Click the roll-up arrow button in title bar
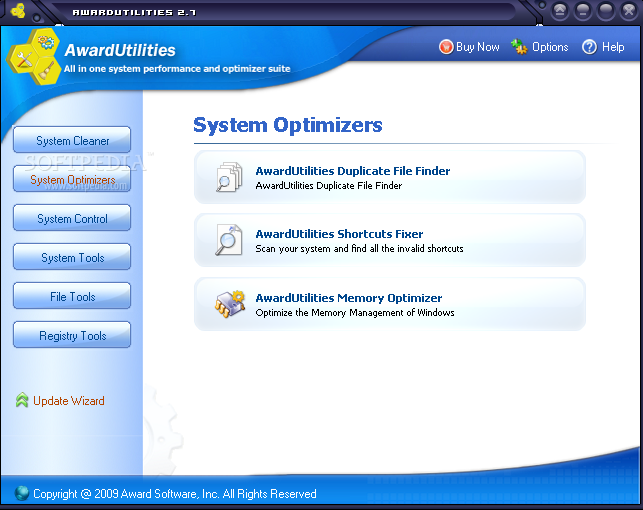The image size is (643, 510). click(560, 11)
